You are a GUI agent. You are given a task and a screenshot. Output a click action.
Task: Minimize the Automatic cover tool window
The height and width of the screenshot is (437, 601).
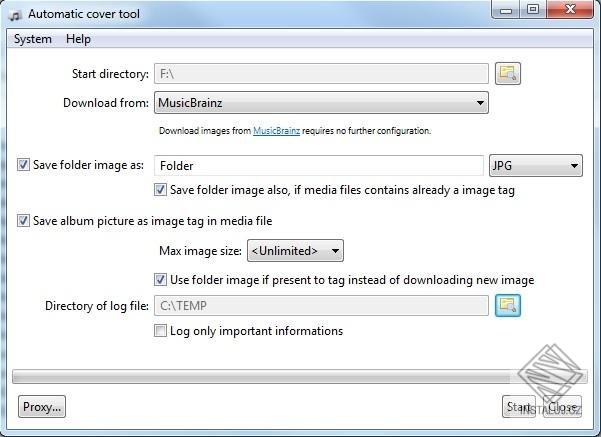pos(506,10)
